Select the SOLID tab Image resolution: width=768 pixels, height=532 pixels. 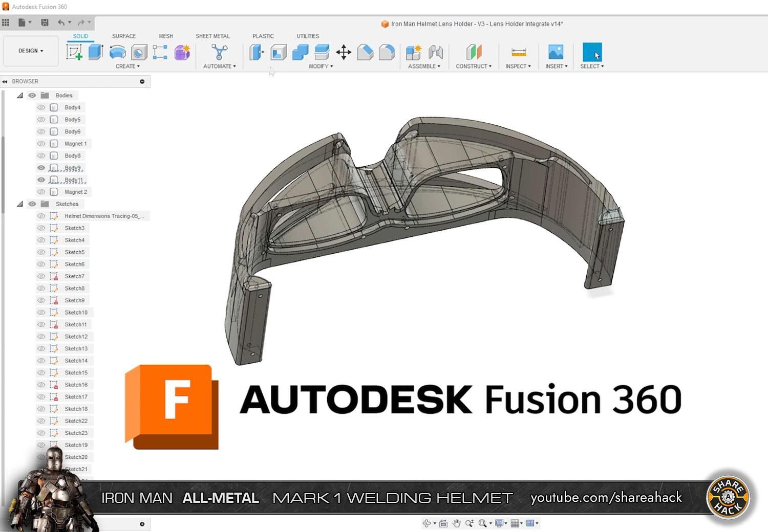click(x=80, y=36)
